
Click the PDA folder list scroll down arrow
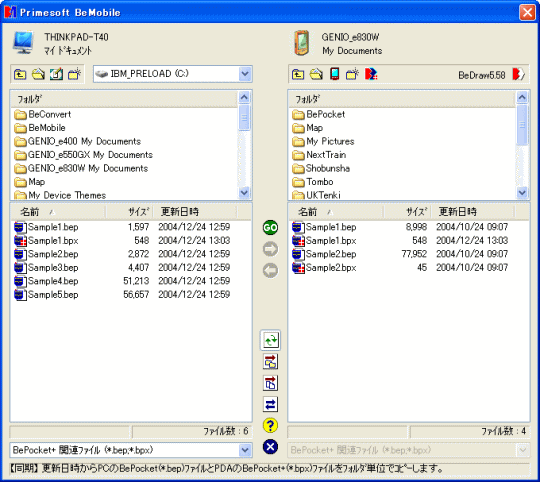[522, 192]
